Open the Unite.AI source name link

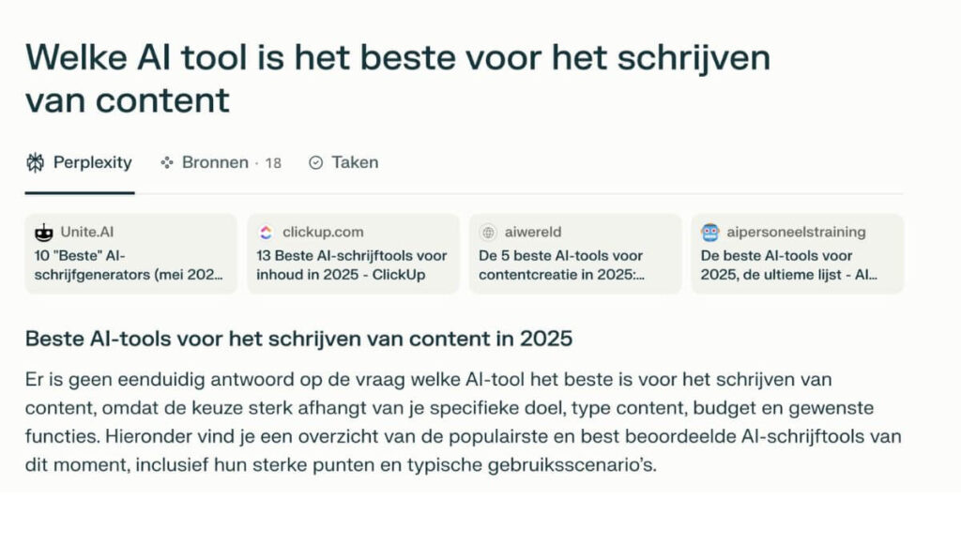coord(87,232)
